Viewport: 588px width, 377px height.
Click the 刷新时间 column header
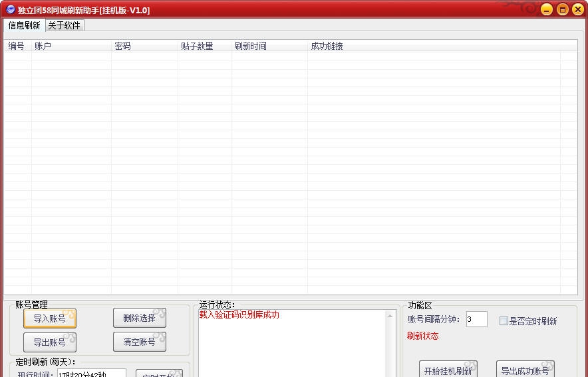click(269, 46)
